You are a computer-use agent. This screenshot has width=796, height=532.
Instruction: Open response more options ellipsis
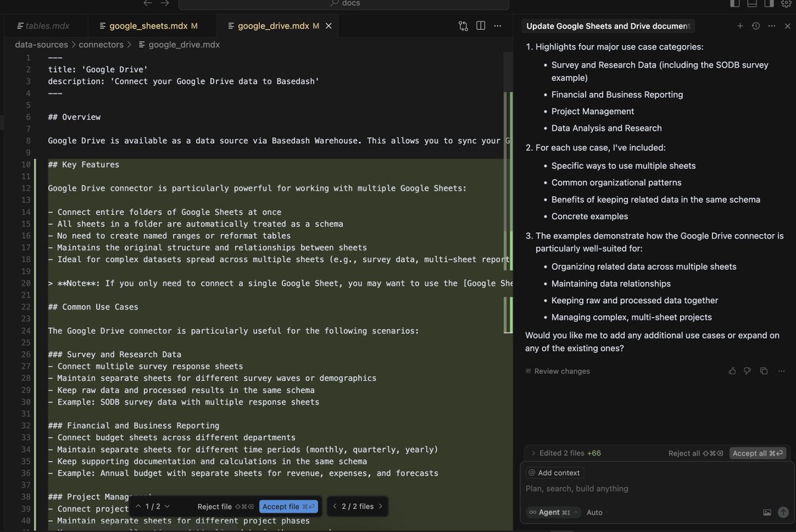[781, 371]
